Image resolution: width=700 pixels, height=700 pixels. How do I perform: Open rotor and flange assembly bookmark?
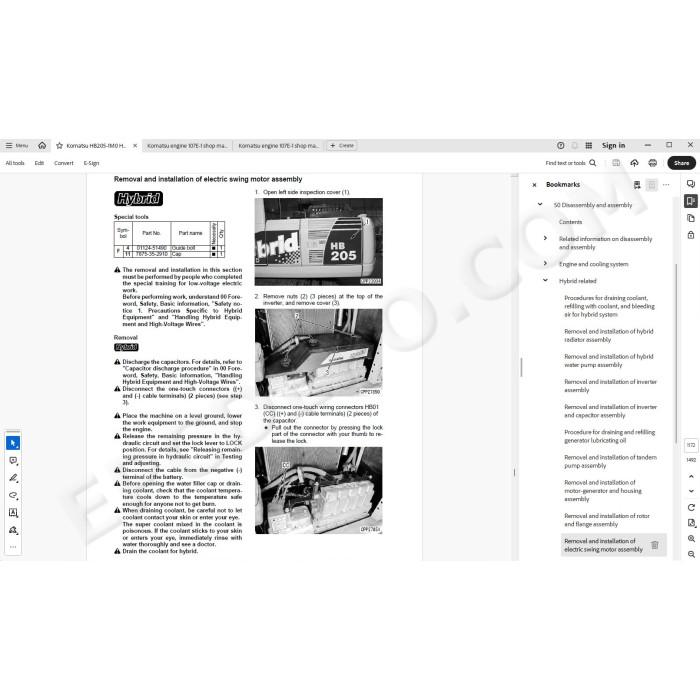point(607,520)
